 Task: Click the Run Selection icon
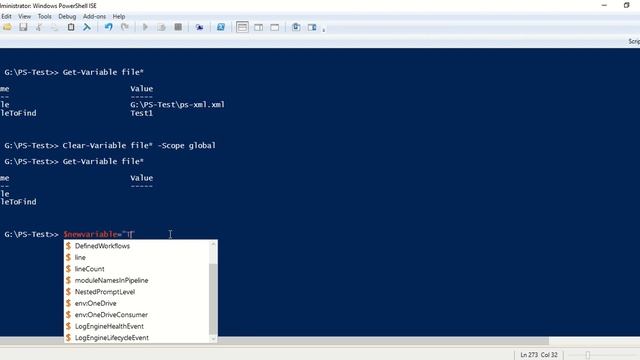(x=162, y=27)
